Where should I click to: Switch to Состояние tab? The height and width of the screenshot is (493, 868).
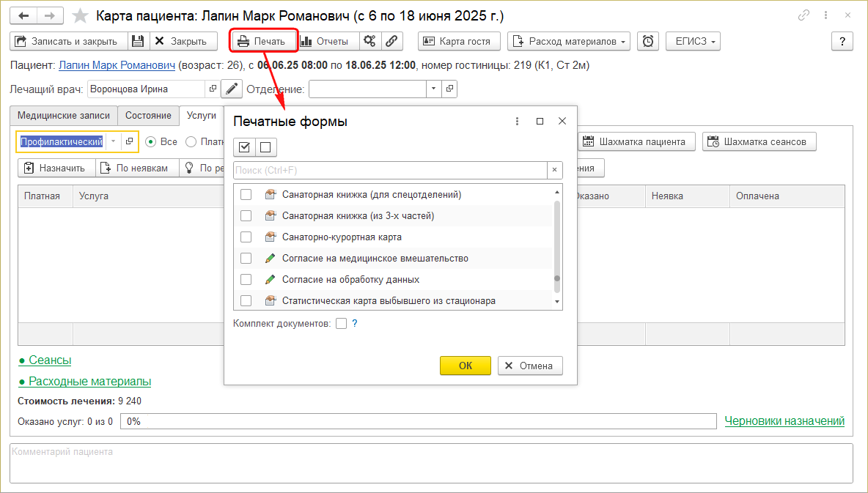coord(148,116)
